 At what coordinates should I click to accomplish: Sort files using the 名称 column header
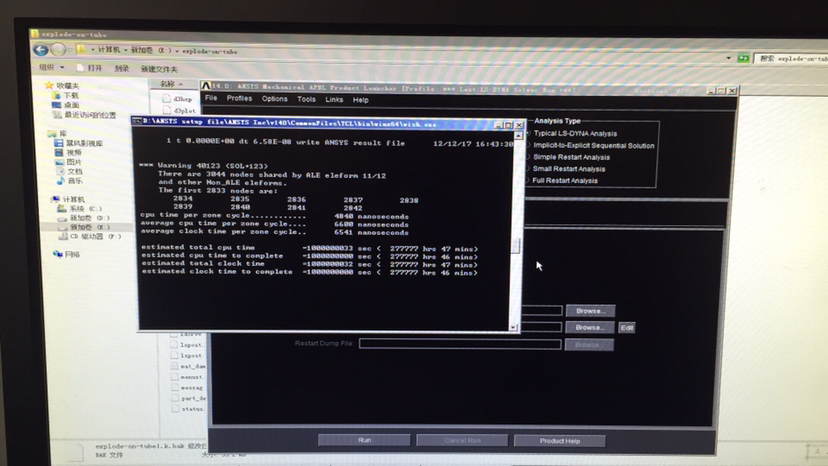tap(171, 84)
